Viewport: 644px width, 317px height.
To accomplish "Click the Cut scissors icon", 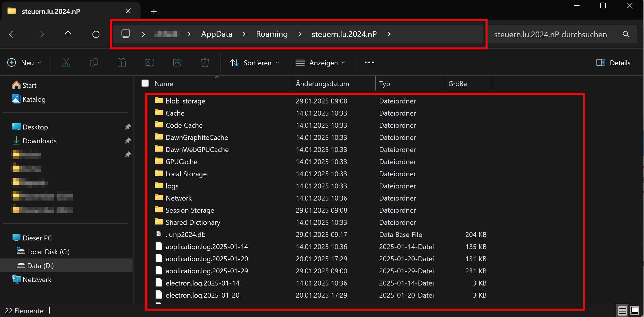I will point(66,63).
